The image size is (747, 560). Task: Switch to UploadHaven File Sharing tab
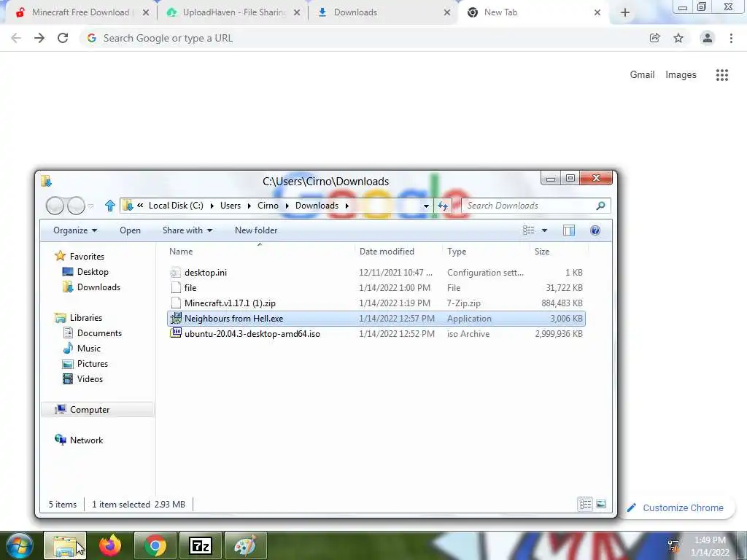234,12
